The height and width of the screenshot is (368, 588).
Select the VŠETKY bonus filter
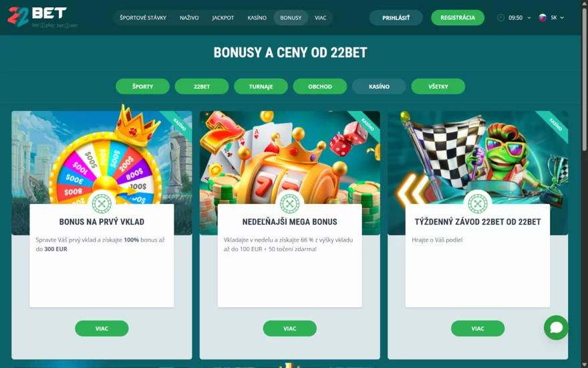click(438, 86)
